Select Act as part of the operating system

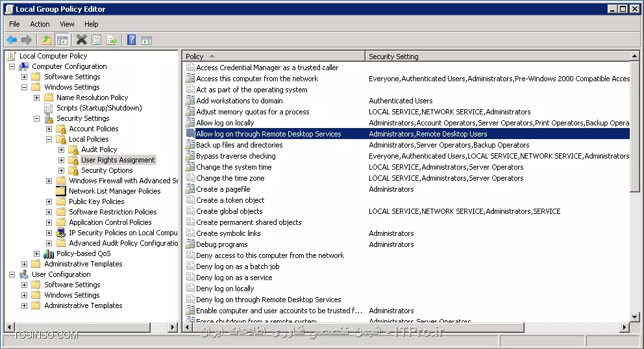tap(252, 90)
